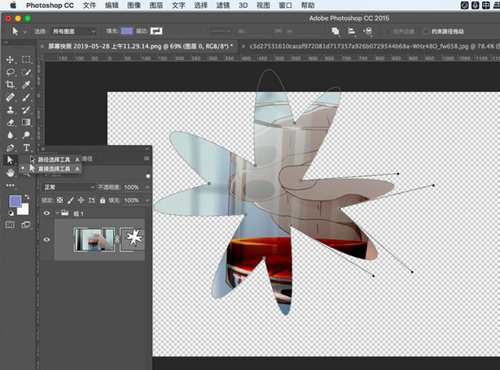
Task: Open the 滤镜 menu
Action: [223, 5]
